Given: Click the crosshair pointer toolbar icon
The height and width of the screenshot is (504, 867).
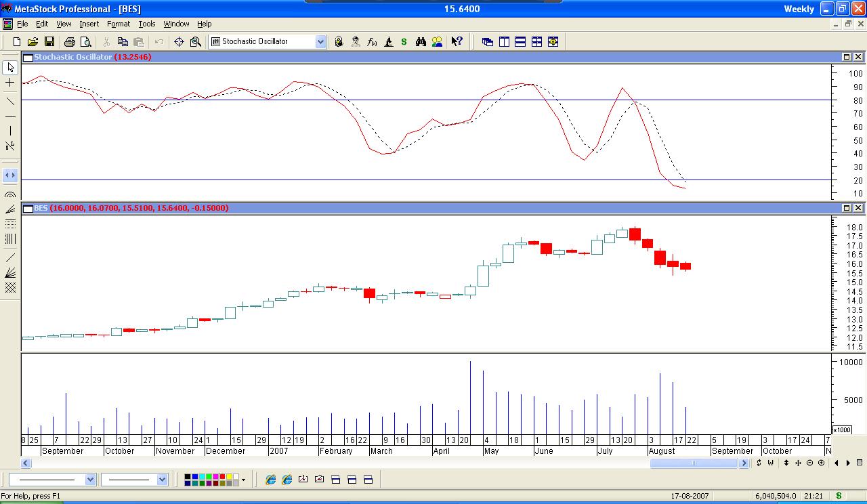Looking at the screenshot, I should point(179,41).
